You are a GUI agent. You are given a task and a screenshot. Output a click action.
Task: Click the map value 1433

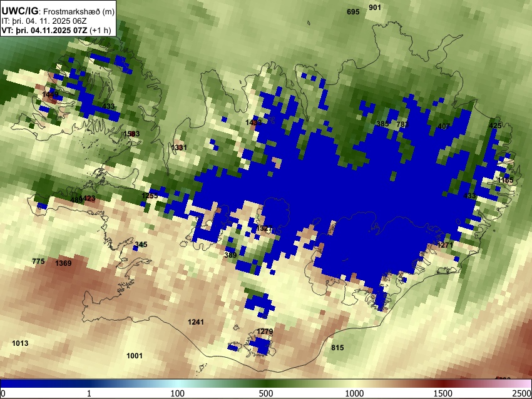click(253, 123)
